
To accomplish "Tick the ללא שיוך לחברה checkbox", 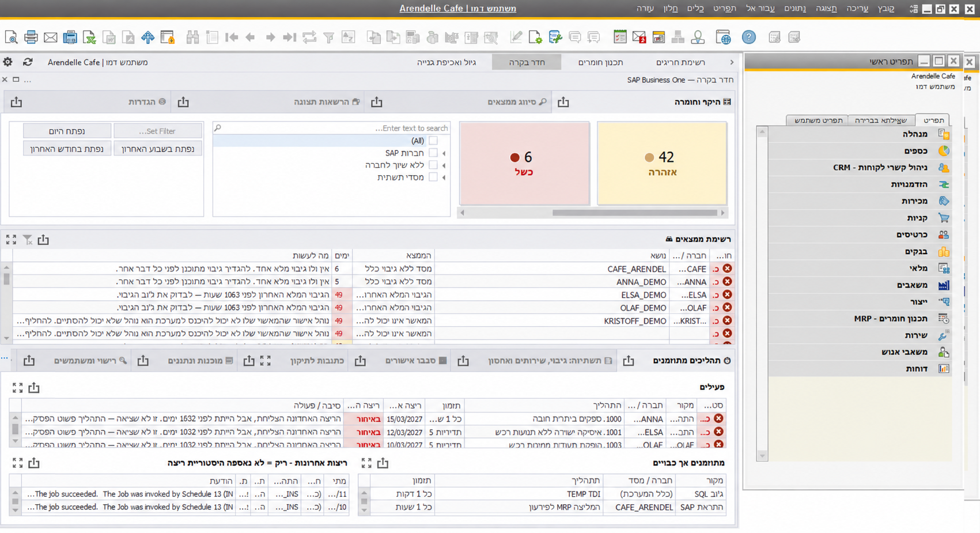I will pyautogui.click(x=433, y=165).
